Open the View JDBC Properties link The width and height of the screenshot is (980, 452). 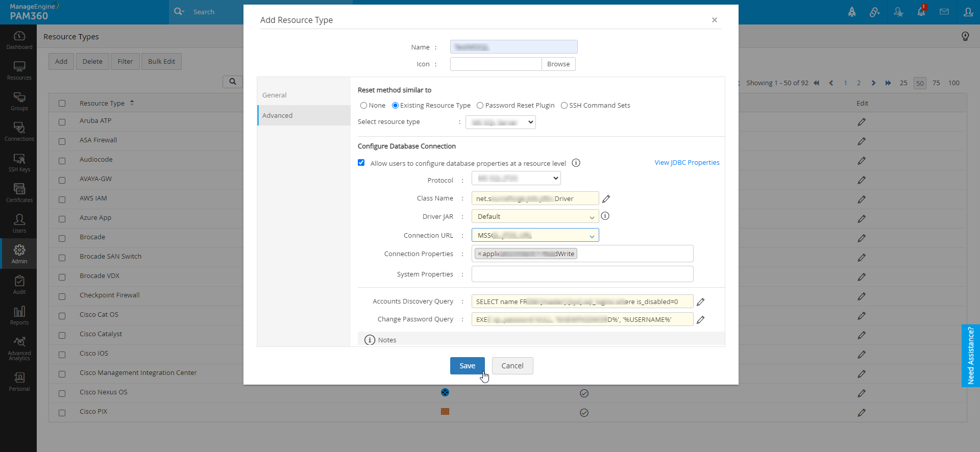pos(687,163)
